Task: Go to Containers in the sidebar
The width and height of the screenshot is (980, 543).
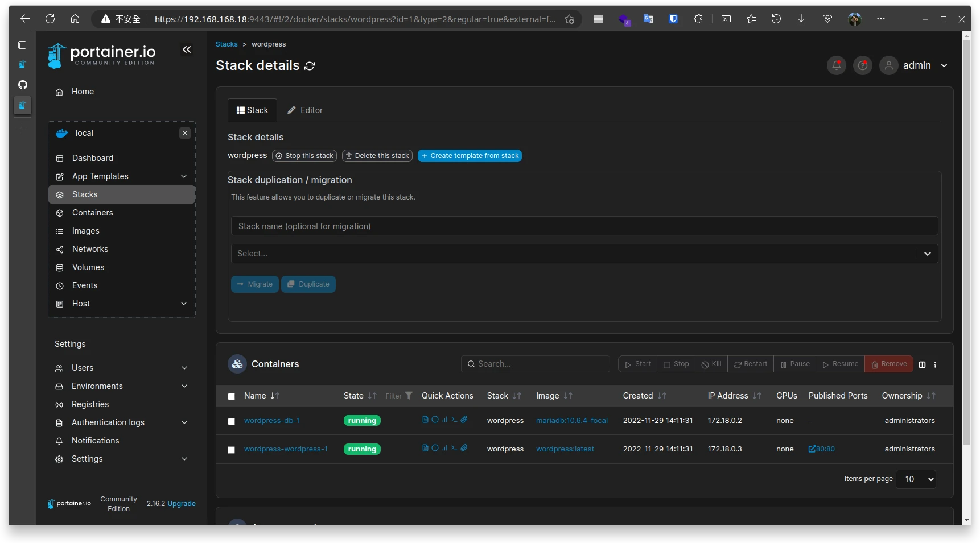Action: (x=92, y=213)
